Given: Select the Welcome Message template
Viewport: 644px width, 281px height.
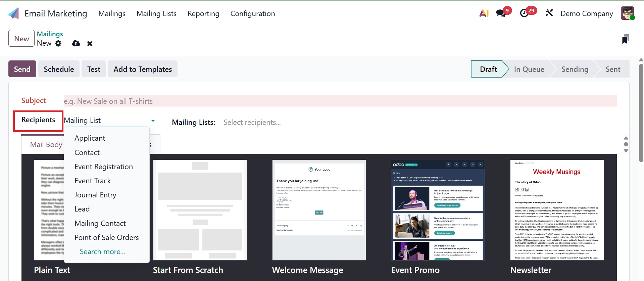Looking at the screenshot, I should coord(319,210).
